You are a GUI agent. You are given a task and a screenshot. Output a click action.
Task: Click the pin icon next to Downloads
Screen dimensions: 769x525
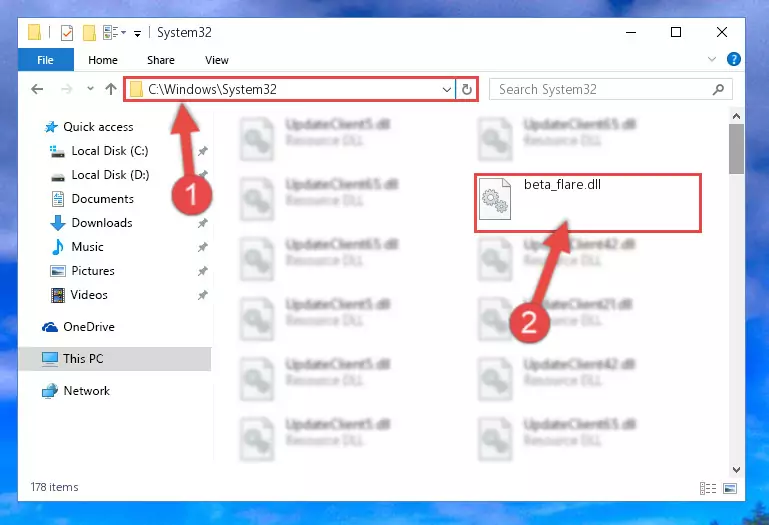point(203,223)
